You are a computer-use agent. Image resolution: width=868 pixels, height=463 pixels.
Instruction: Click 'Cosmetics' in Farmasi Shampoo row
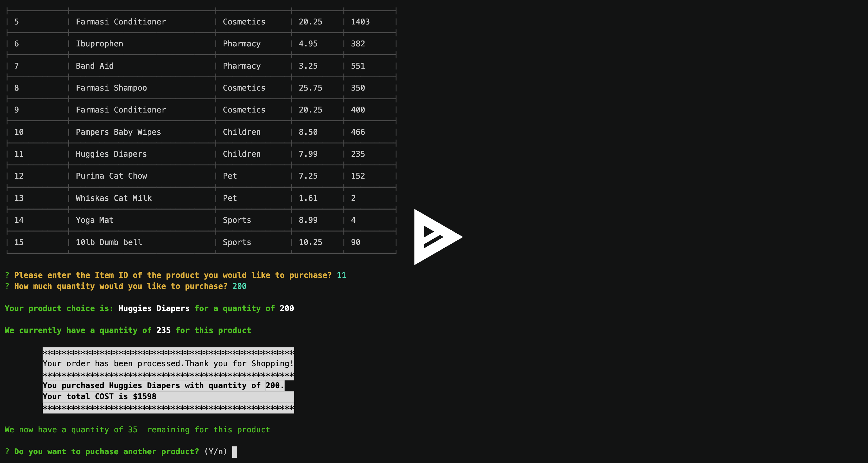pos(244,88)
